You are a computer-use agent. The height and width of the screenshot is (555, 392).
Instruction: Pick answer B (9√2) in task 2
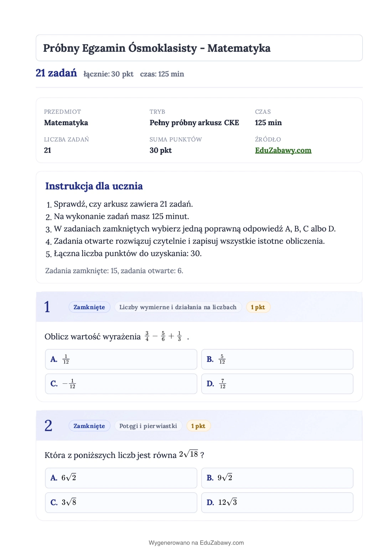coord(277,478)
